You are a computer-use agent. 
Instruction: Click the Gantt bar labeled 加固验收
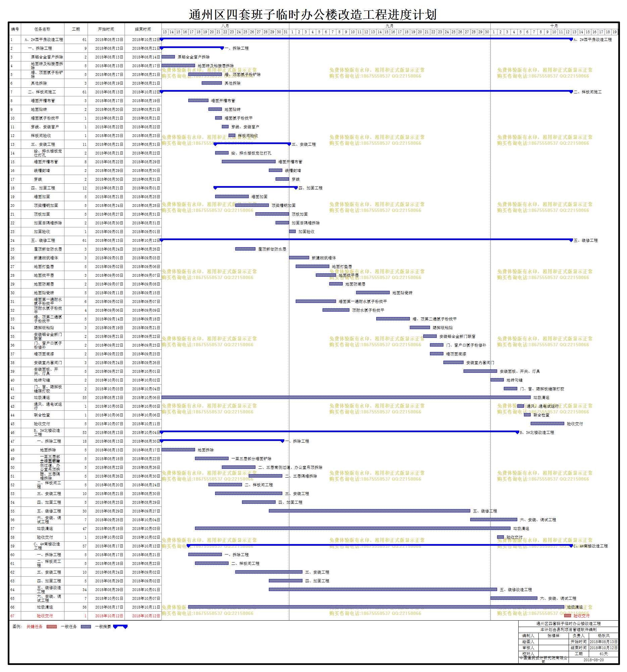coord(292,231)
